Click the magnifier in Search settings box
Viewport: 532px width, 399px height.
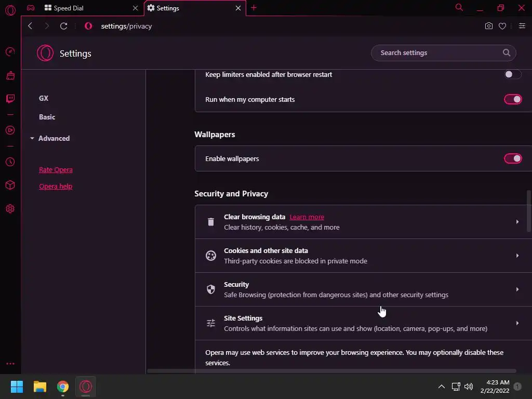coord(506,52)
